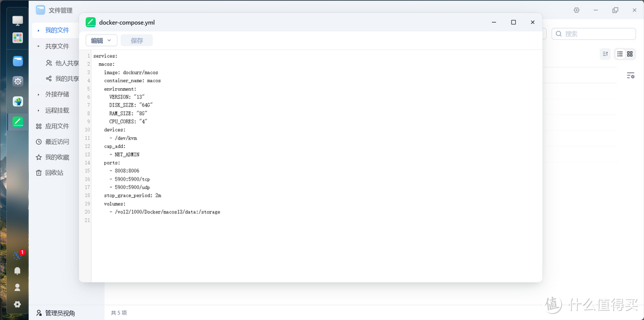Screen dimensions: 644x320
Task: Click the VERSION: "13" line
Action: [x=127, y=97]
